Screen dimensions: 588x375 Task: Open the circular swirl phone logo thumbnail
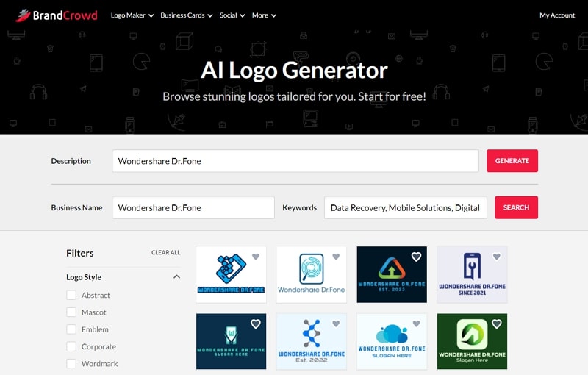tap(311, 274)
